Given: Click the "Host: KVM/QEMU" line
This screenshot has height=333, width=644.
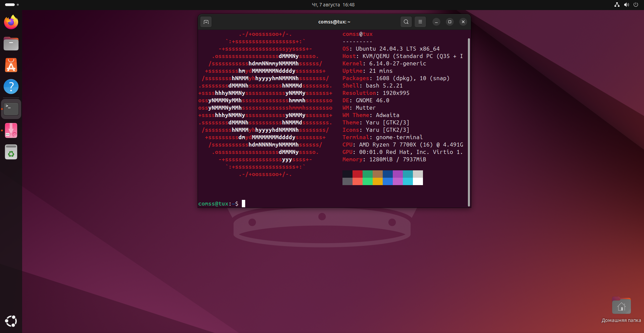Looking at the screenshot, I should 403,56.
